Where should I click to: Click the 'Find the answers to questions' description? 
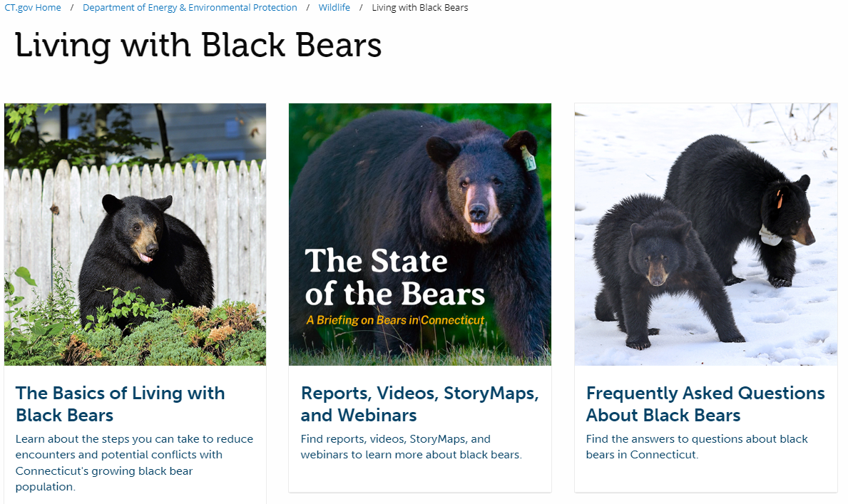pyautogui.click(x=696, y=447)
